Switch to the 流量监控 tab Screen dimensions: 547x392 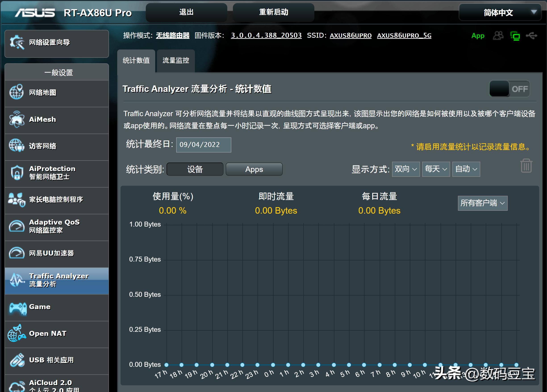(x=175, y=61)
